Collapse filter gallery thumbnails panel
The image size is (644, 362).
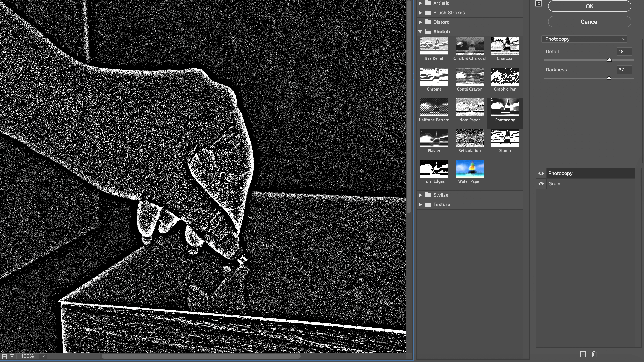pyautogui.click(x=538, y=3)
